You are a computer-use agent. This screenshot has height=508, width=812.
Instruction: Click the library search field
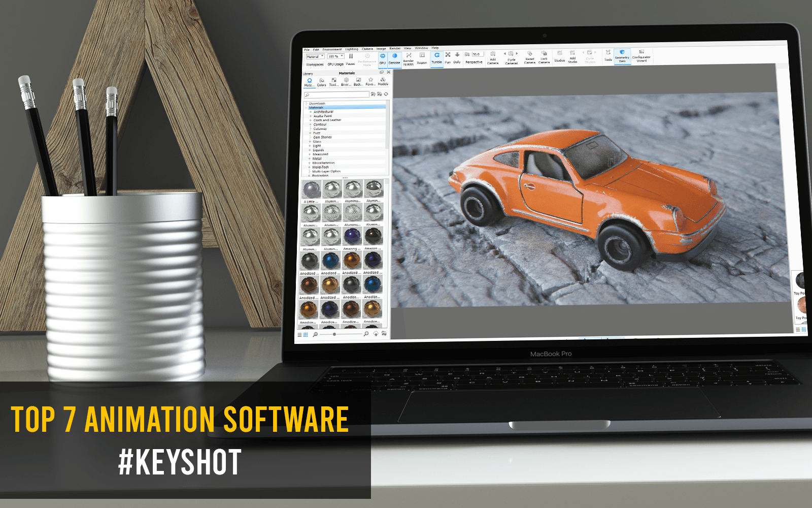[x=336, y=95]
